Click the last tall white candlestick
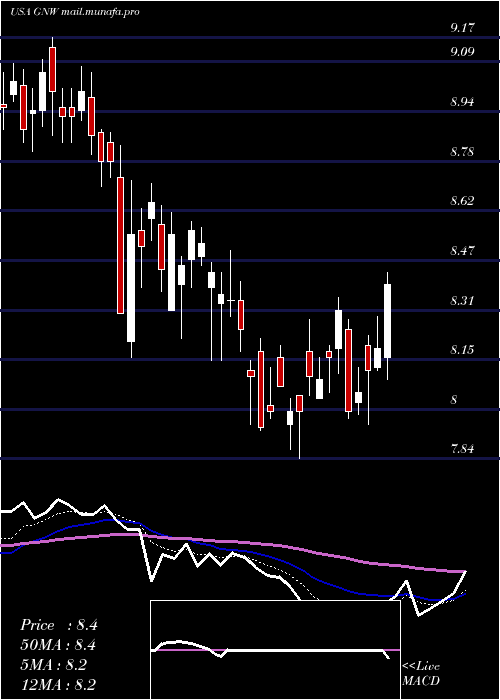 pos(388,321)
